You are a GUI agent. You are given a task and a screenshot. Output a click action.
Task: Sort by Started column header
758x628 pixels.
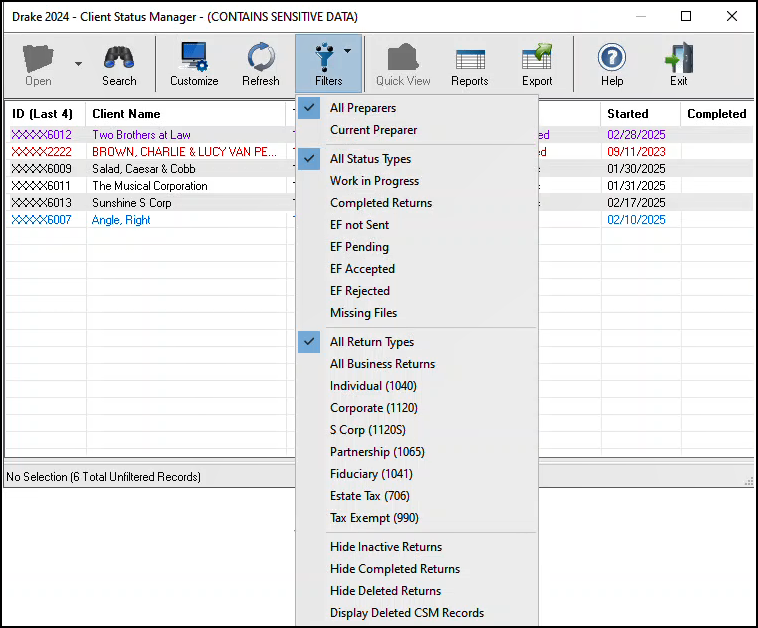(641, 114)
